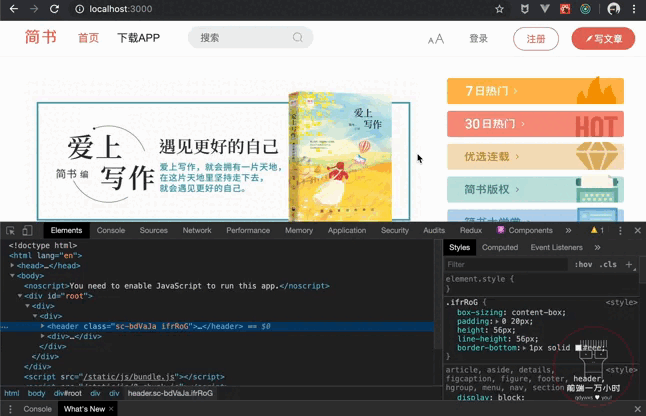Viewport: 646px width, 416px height.
Task: Open the 优选连载 board
Action: (535, 157)
